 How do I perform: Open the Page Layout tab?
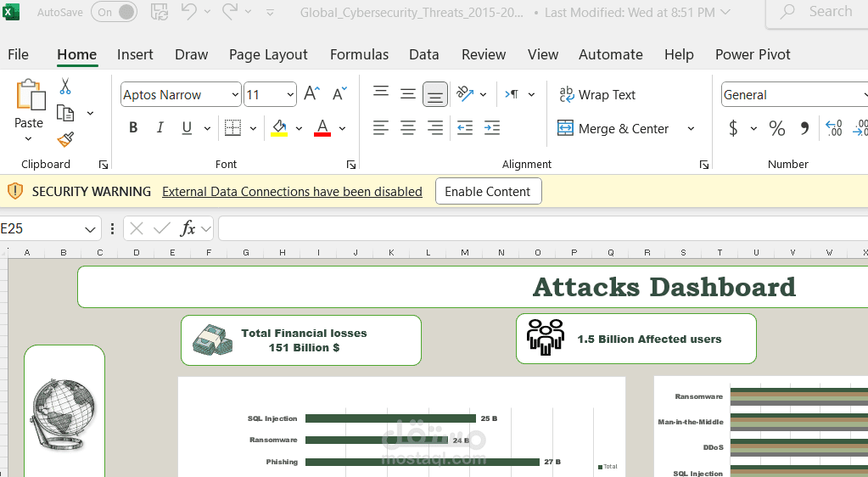pos(268,54)
